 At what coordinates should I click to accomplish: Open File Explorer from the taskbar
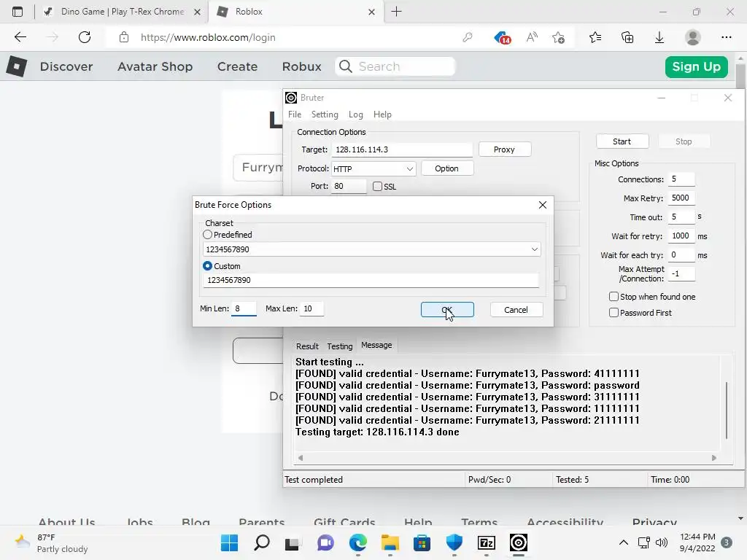[390, 542]
